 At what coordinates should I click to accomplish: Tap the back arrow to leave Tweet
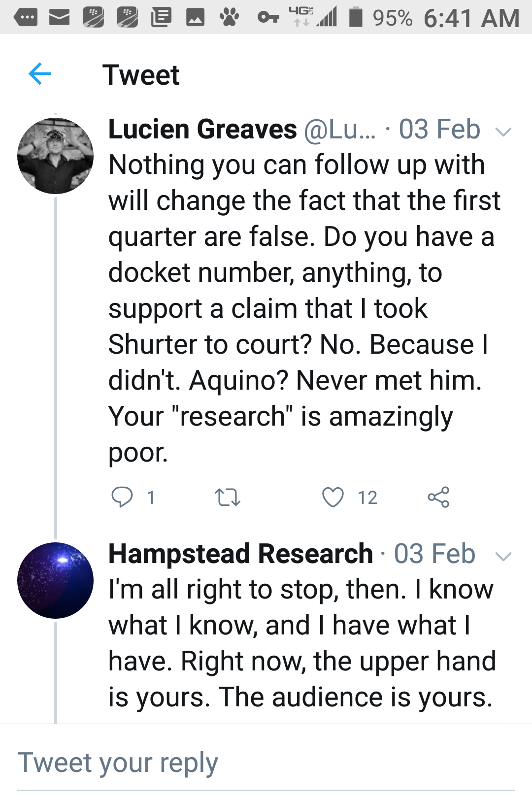pos(40,74)
